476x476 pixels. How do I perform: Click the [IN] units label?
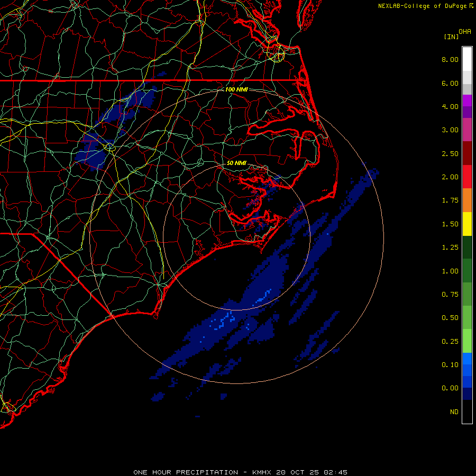click(452, 36)
